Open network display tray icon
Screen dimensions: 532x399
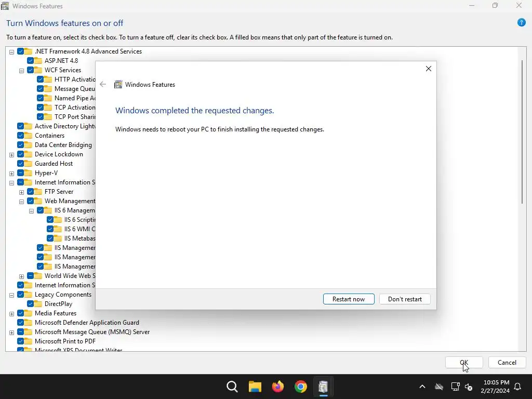[455, 387]
